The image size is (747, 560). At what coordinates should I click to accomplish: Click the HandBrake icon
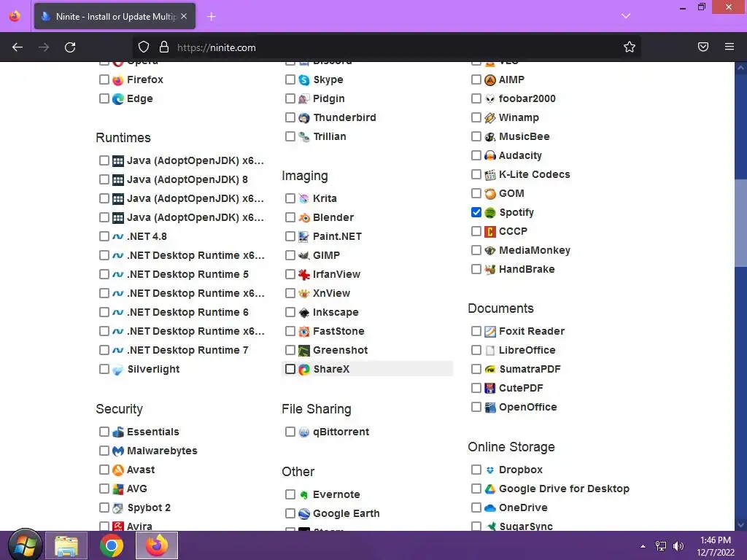tap(489, 270)
